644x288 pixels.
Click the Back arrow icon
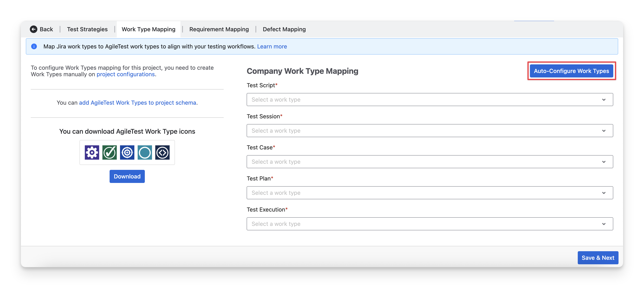tap(34, 29)
